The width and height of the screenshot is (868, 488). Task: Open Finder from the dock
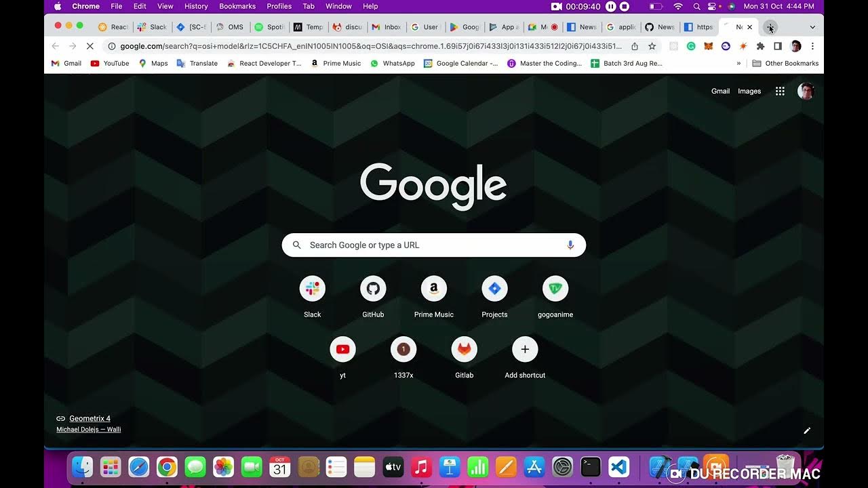(x=83, y=467)
